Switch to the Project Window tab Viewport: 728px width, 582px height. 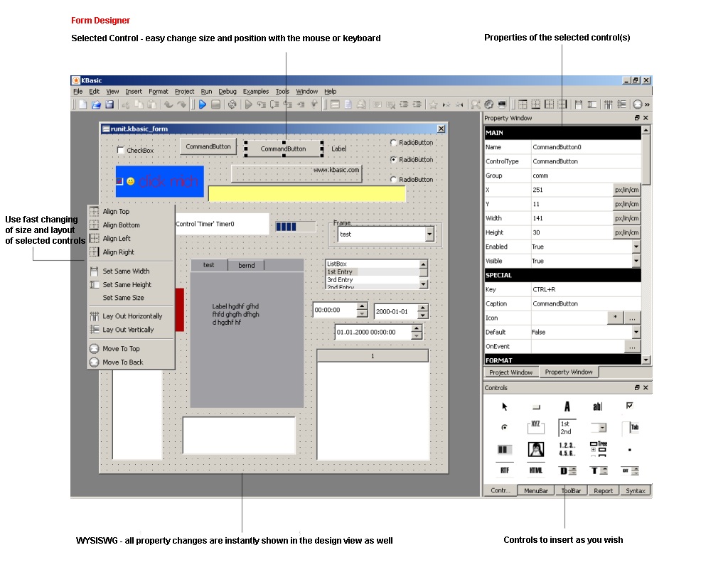[x=510, y=372]
